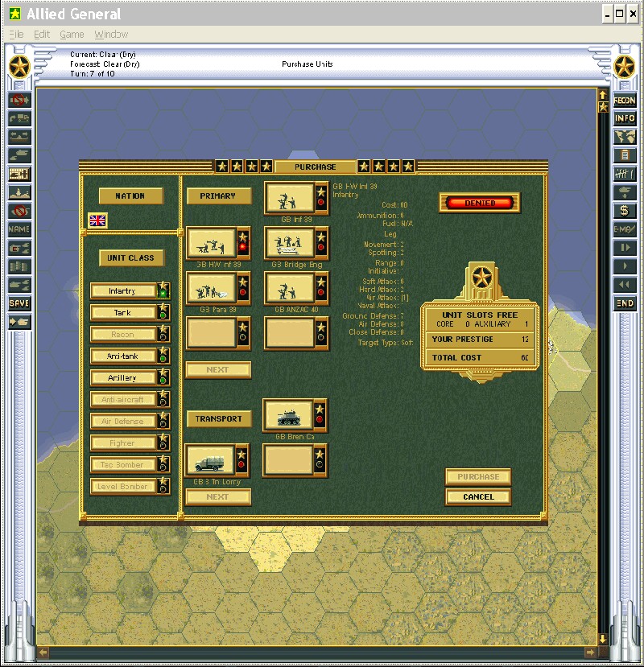Click the dollar sign purchase icon
Image resolution: width=644 pixels, height=667 pixels.
click(625, 211)
